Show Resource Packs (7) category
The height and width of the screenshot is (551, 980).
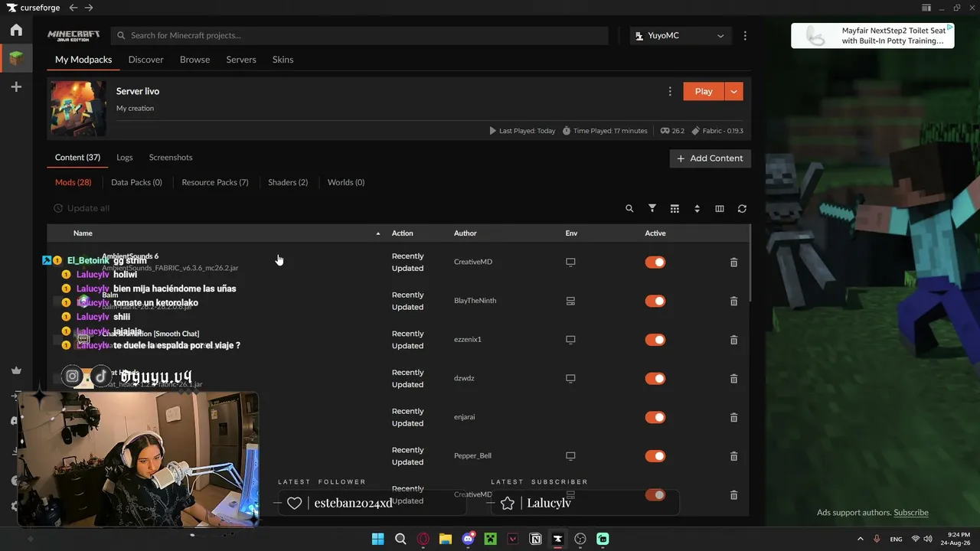pos(215,182)
